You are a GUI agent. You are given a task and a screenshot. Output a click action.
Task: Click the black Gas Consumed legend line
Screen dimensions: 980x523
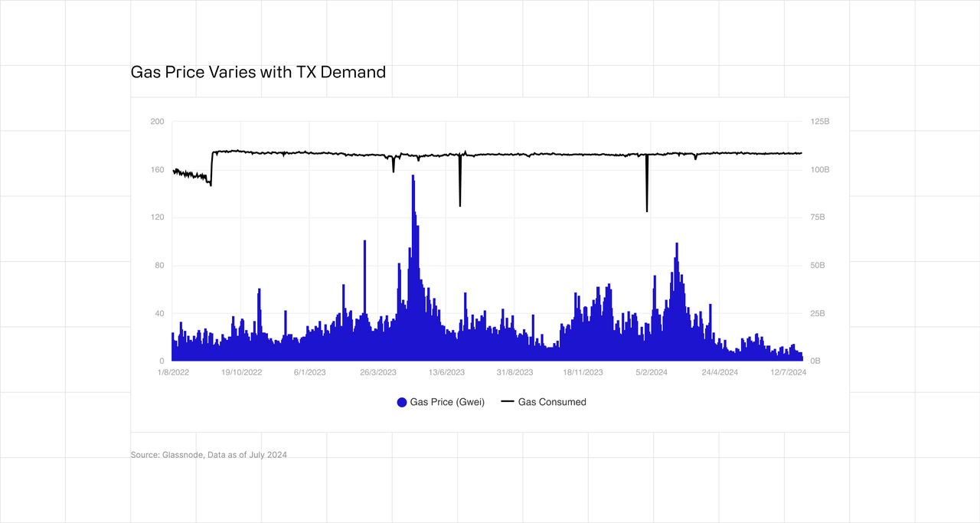[508, 402]
